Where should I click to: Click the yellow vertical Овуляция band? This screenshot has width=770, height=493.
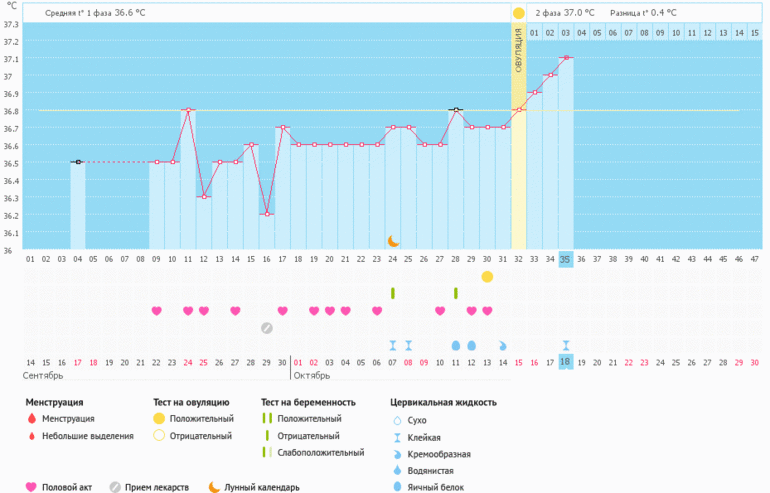point(518,130)
